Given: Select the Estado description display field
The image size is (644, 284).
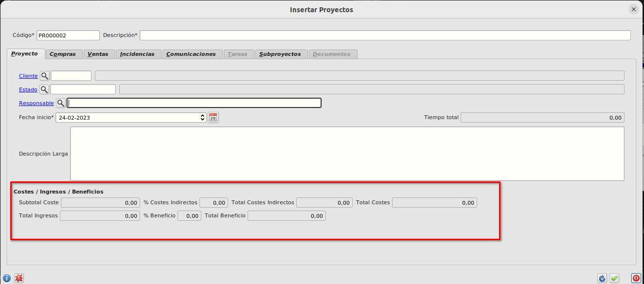Looking at the screenshot, I should pos(372,89).
